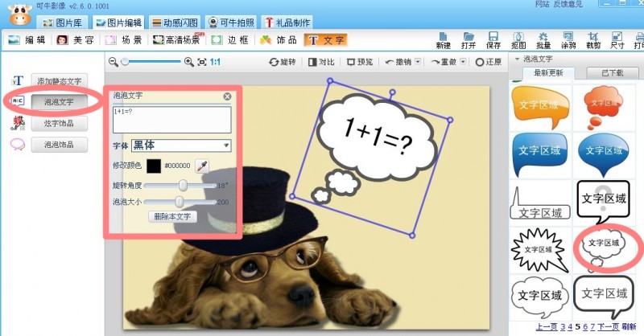Select the 编辑 edit category
Viewport: 644px width, 336px height.
tap(27, 40)
